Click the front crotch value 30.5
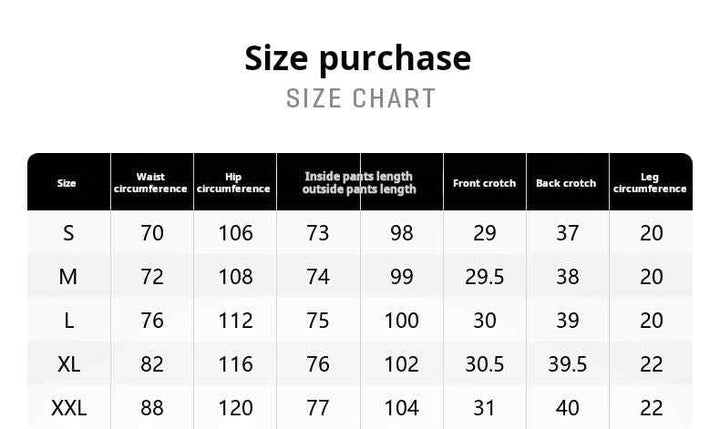 tap(484, 364)
